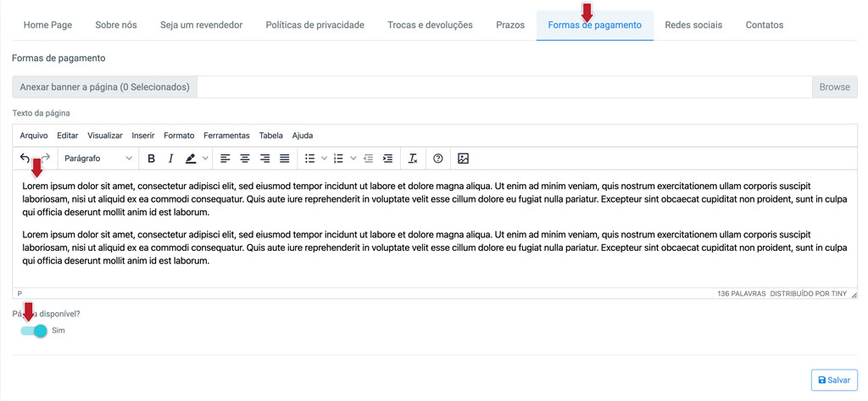Toggle bold formatting in editor toolbar
This screenshot has width=868, height=401.
point(151,159)
